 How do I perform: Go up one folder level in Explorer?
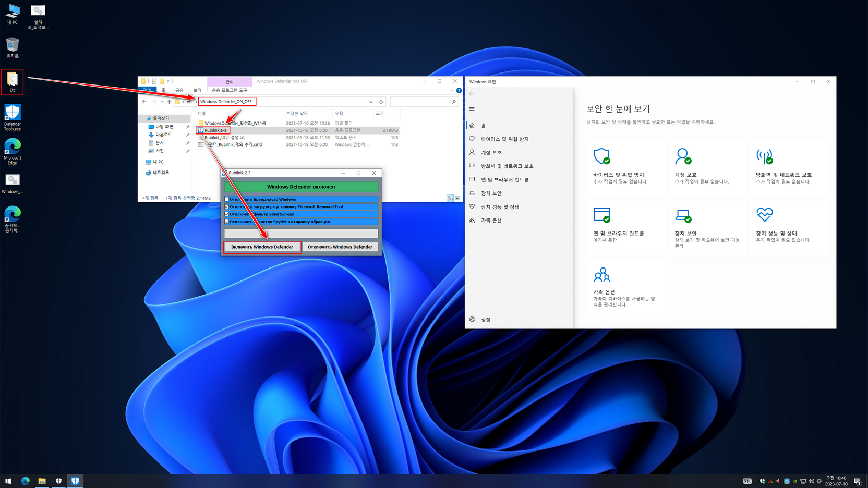169,102
